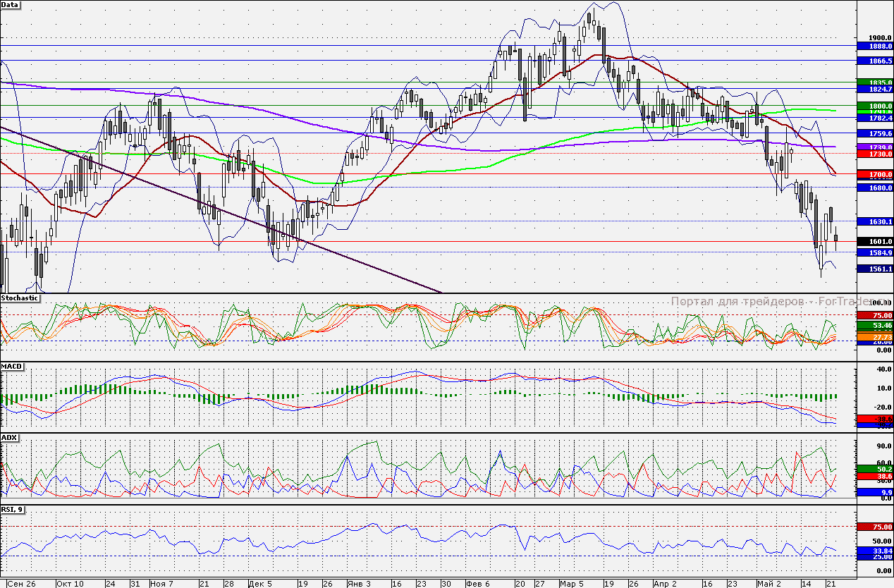Click the Май 2 date axis label
The image size is (894, 588).
pos(769,584)
